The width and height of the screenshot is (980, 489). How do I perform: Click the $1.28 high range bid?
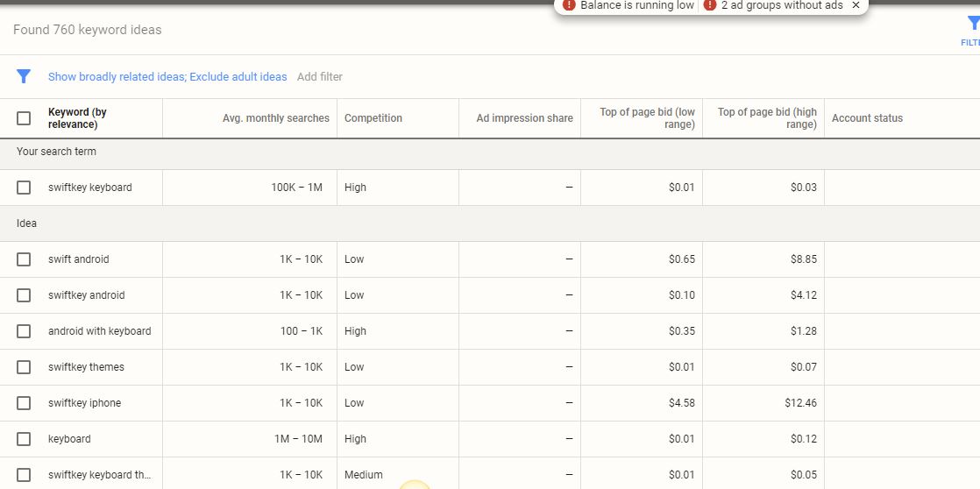point(804,331)
